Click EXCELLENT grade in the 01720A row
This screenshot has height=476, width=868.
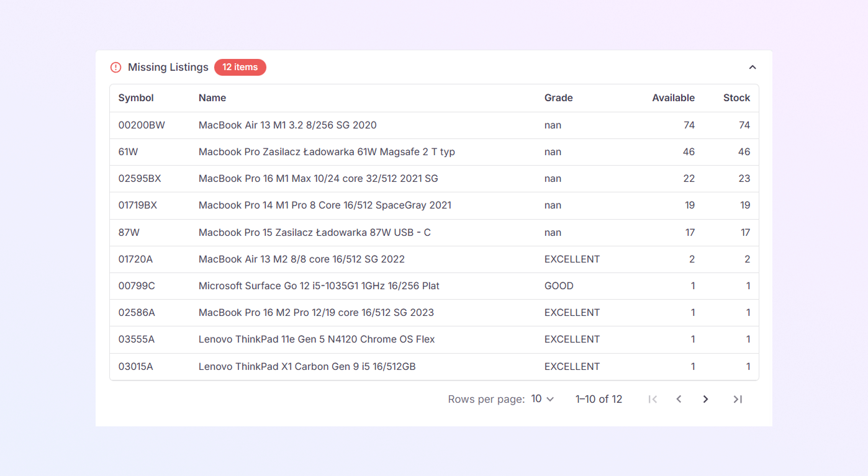point(572,259)
